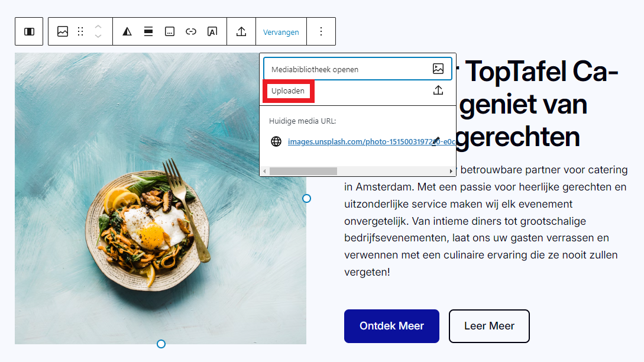
Task: Click the Image block type icon
Action: [x=63, y=31]
